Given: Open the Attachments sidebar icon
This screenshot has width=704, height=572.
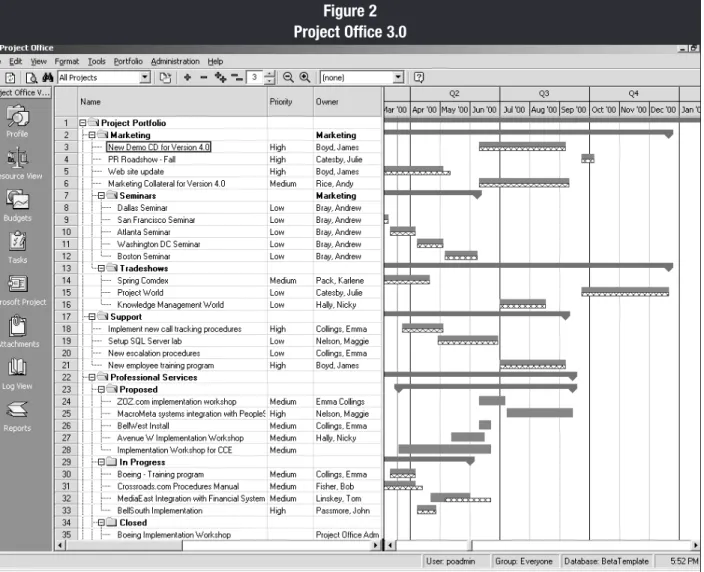Looking at the screenshot, I should [x=19, y=332].
